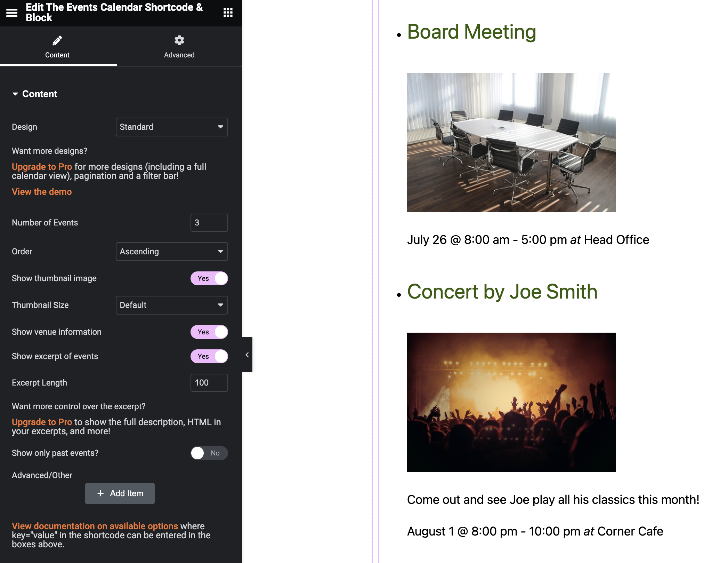This screenshot has height=563, width=728.
Task: Open the Order dropdown selector
Action: pos(171,251)
